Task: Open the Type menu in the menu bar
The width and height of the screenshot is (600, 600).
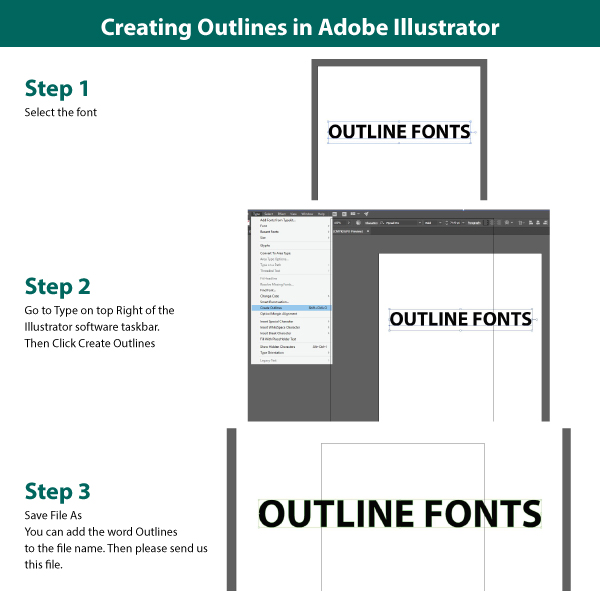Action: point(257,214)
